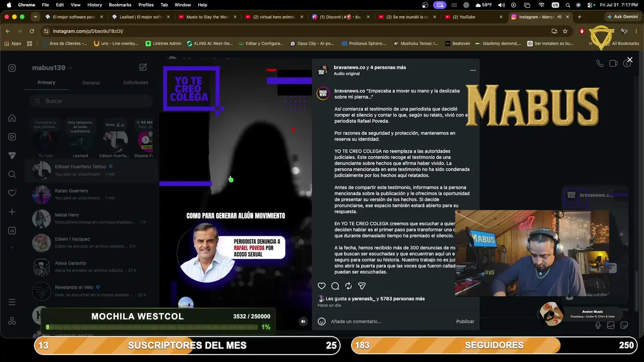
Task: Click 'Audio original' link in post header
Action: pyautogui.click(x=347, y=73)
